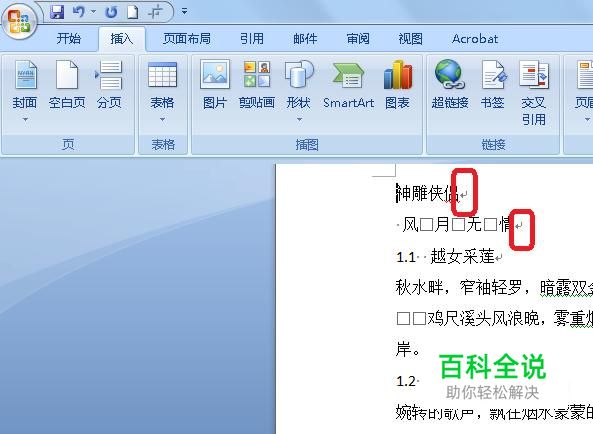Image resolution: width=593 pixels, height=434 pixels.
Task: Click the line starting with □□鸡尺溪头风浪晚
Action: 494,319
